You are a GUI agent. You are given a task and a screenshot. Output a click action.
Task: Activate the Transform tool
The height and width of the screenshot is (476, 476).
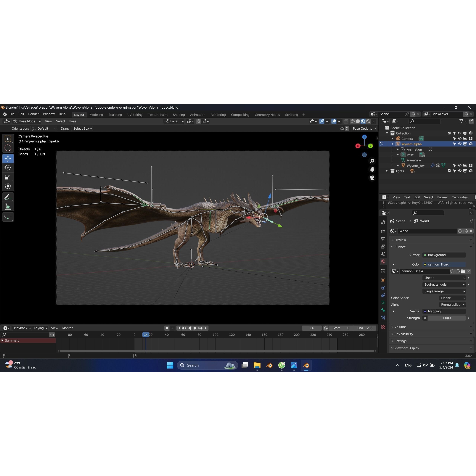(8, 186)
